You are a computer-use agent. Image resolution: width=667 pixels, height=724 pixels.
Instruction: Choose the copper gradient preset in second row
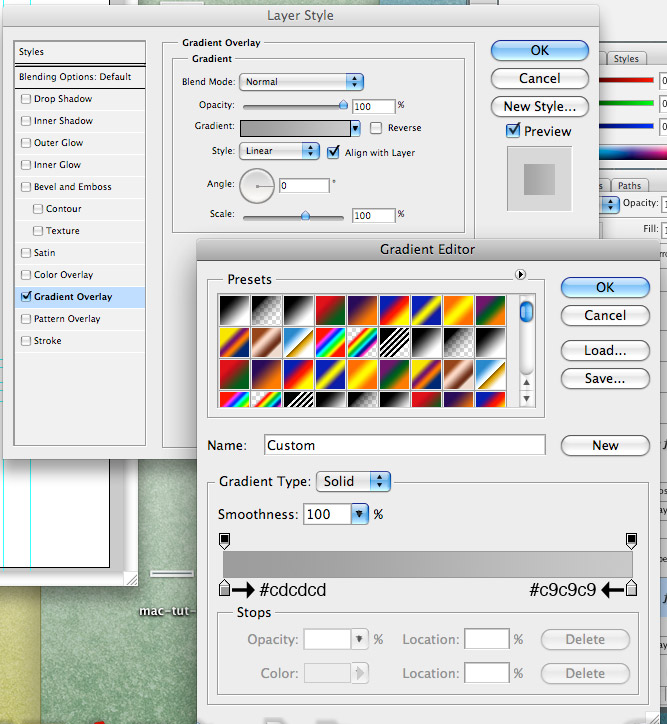(x=266, y=343)
